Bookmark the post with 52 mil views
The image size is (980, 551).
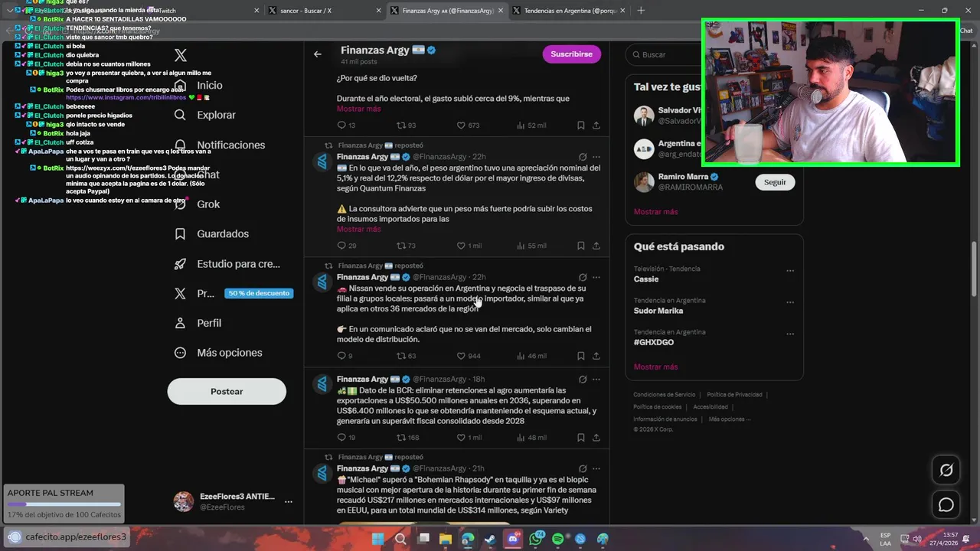pos(580,126)
